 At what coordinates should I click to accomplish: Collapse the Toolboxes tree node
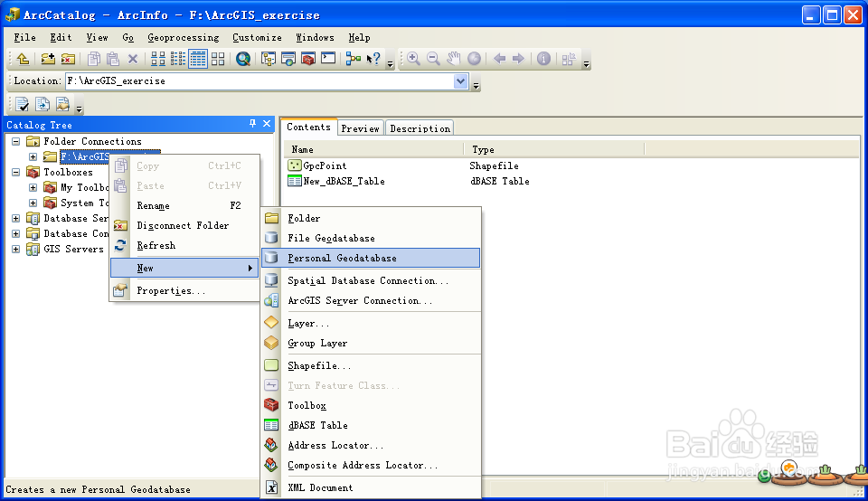[16, 173]
